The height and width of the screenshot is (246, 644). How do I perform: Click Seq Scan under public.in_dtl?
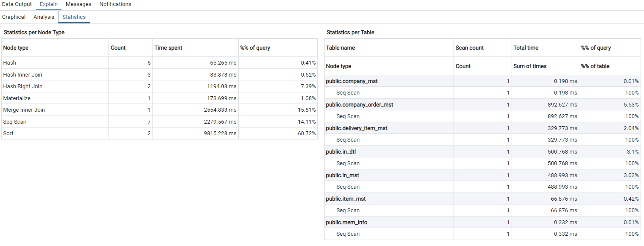click(348, 163)
